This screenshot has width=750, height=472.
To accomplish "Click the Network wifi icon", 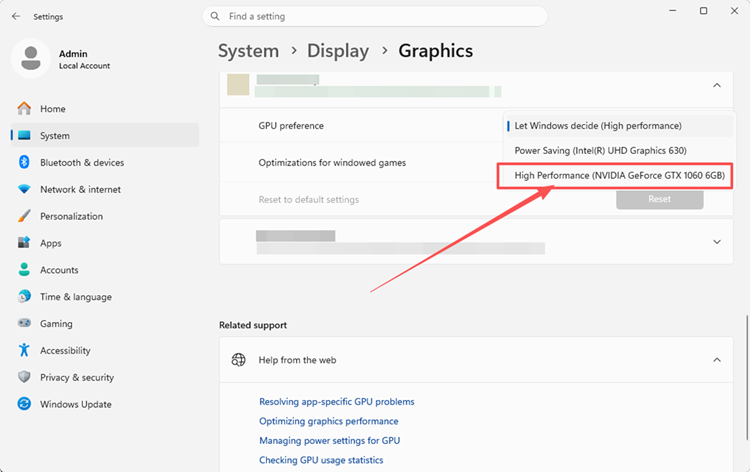I will pos(24,189).
